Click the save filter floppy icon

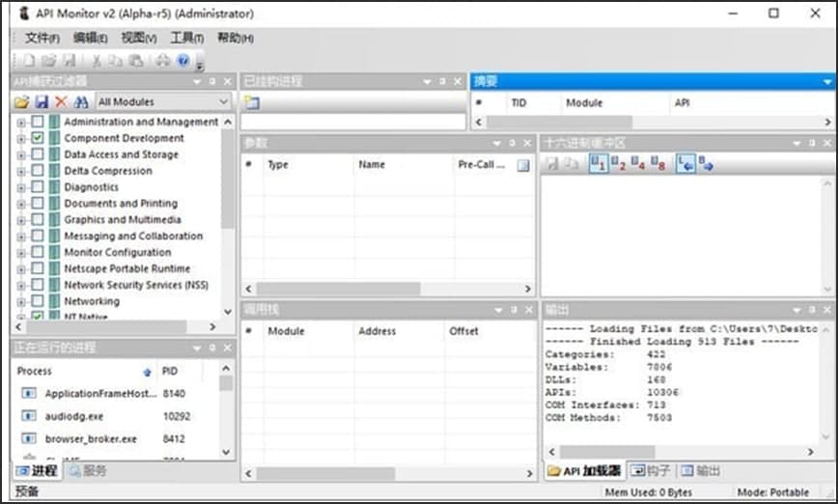coord(42,102)
